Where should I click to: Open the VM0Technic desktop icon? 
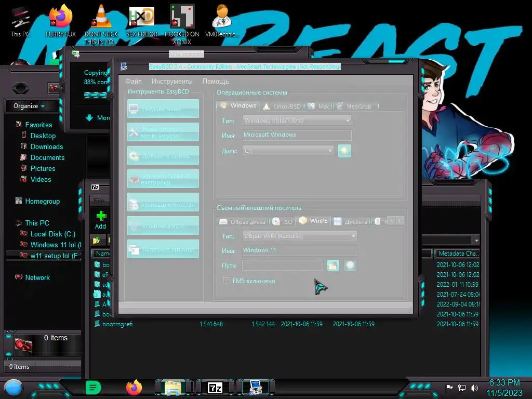(222, 21)
